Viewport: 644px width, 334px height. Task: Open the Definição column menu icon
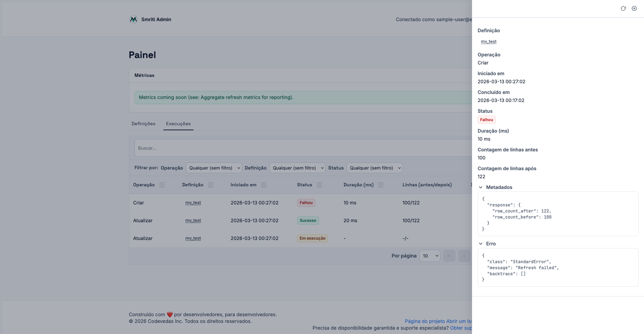pos(211,185)
